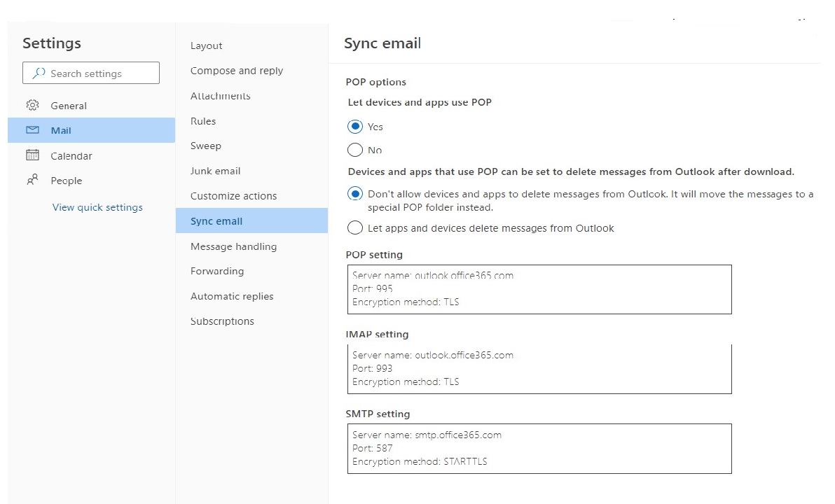Click the Sync email page title

[x=382, y=43]
